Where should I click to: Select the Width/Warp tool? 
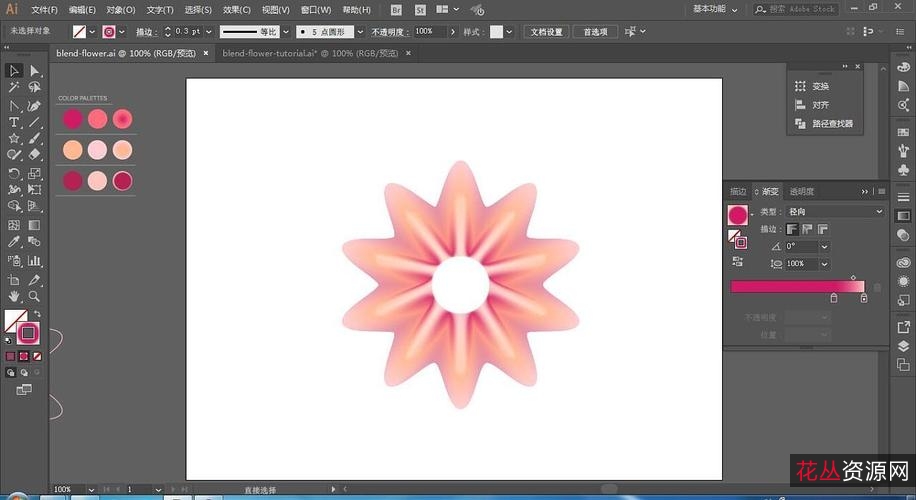click(x=13, y=190)
